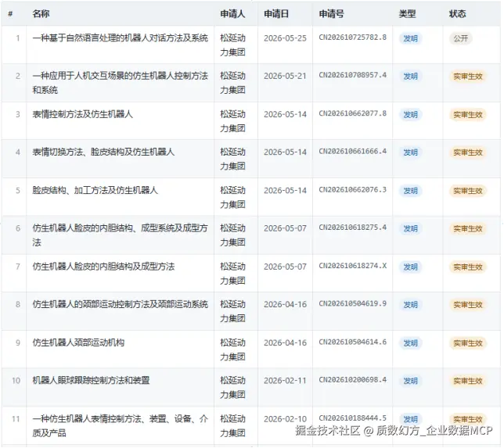The height and width of the screenshot is (448, 504).
Task: Select application number CN202610618274.X
Action: tap(353, 266)
